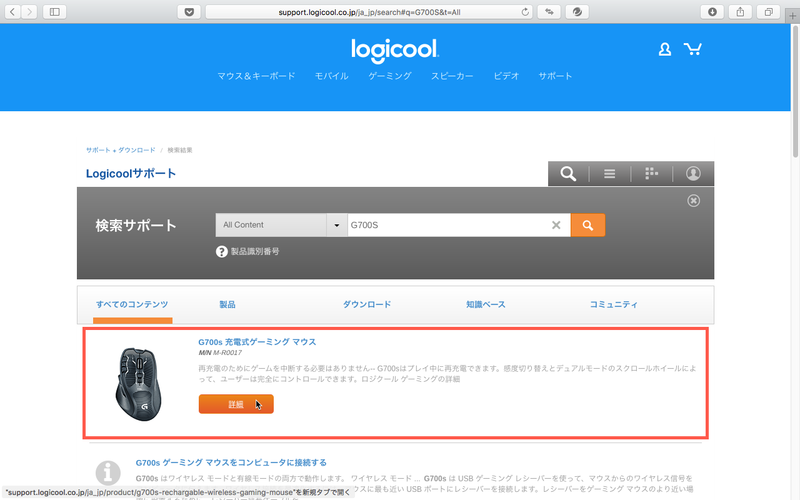This screenshot has width=800, height=500.
Task: Open support toolbar list menu icon
Action: pyautogui.click(x=609, y=173)
